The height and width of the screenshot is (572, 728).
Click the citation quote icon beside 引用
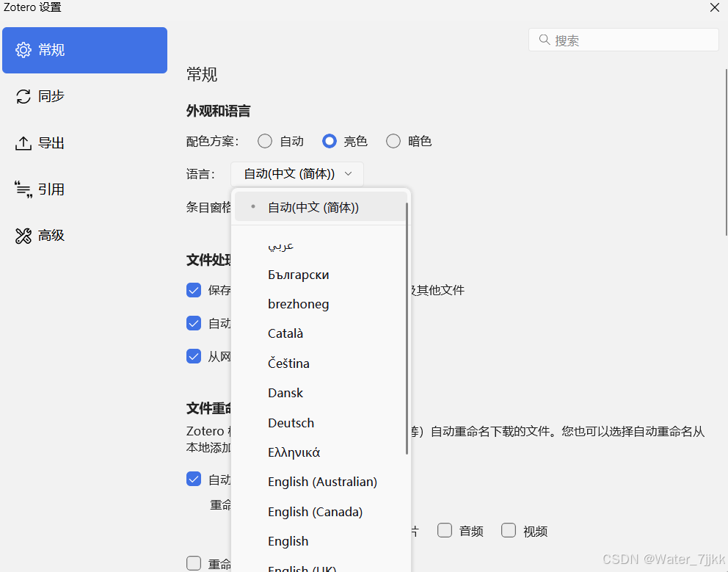click(x=23, y=189)
